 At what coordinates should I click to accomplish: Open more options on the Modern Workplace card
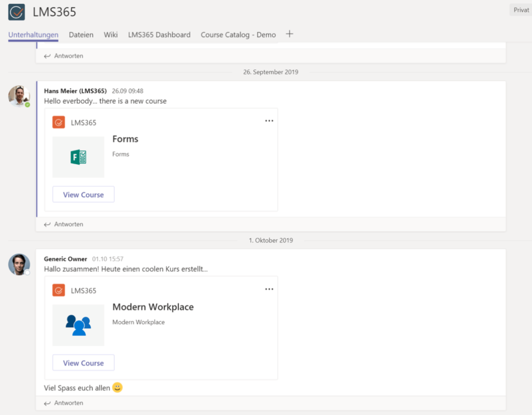pyautogui.click(x=269, y=289)
